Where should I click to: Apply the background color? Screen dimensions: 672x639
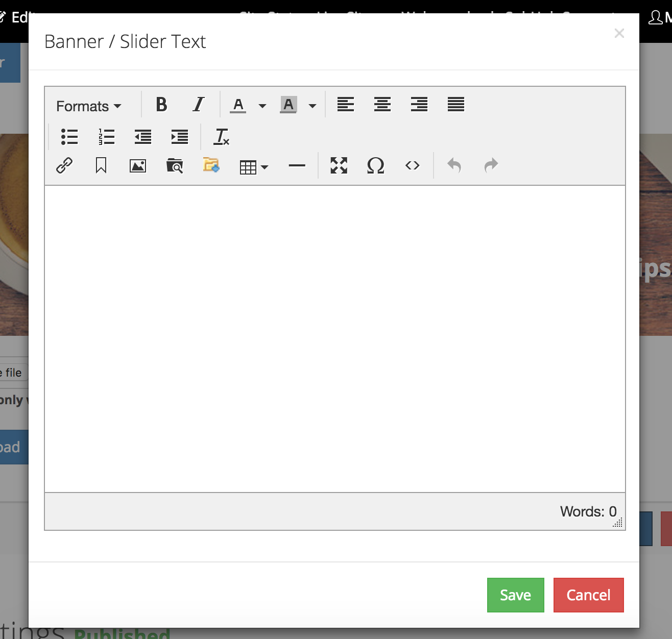(x=289, y=105)
